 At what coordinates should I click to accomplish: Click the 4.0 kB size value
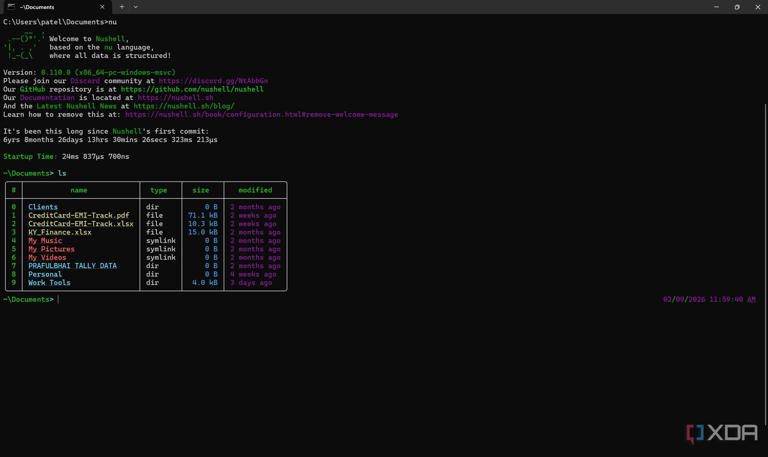click(205, 283)
